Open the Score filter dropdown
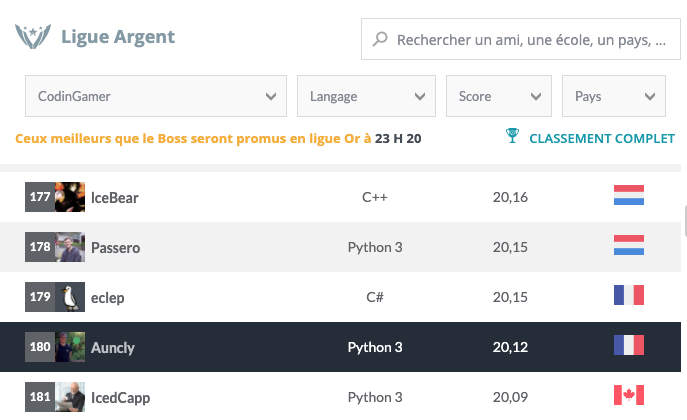Viewport: 687px width, 420px height. [x=499, y=96]
